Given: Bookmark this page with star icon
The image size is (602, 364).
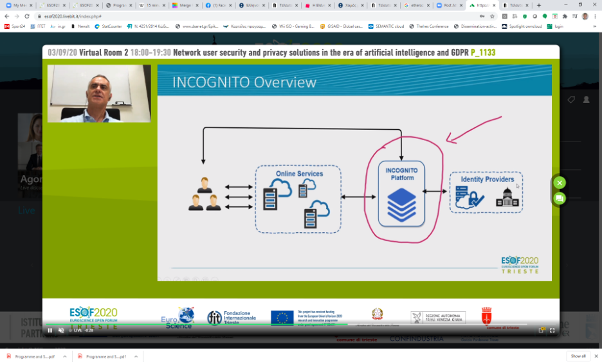Looking at the screenshot, I should [x=492, y=16].
